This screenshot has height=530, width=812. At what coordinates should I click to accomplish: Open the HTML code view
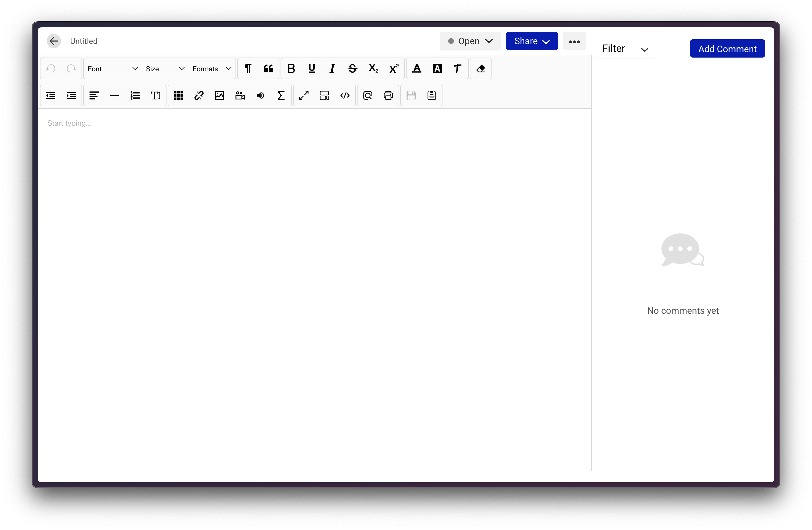345,95
